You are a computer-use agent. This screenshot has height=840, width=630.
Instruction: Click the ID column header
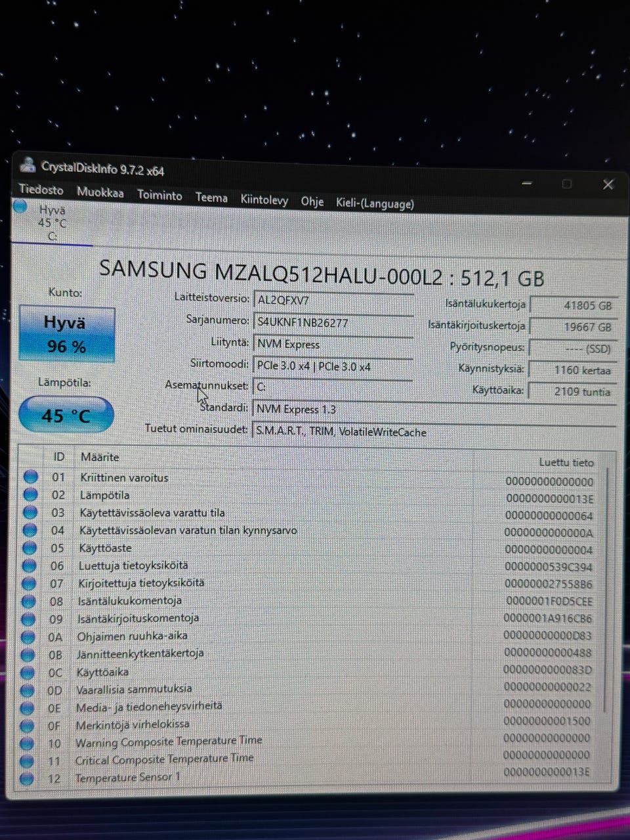pos(59,456)
